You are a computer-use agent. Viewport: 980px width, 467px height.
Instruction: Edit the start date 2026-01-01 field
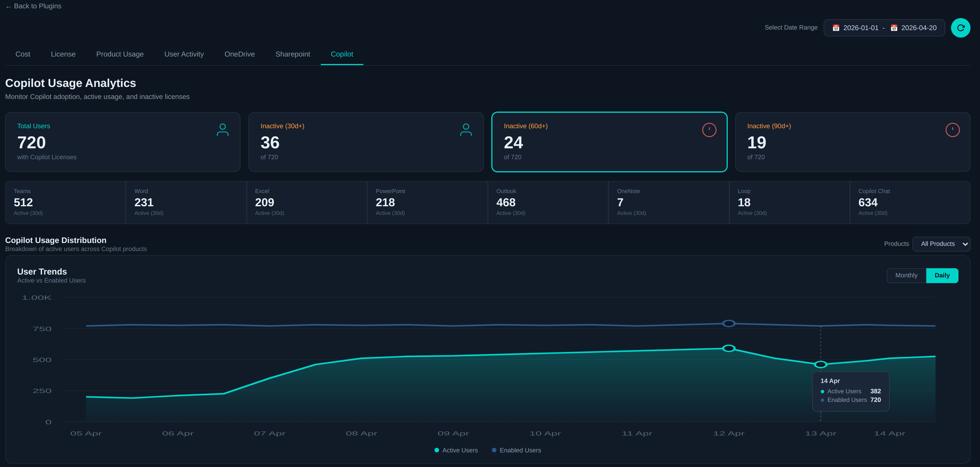pyautogui.click(x=861, y=28)
